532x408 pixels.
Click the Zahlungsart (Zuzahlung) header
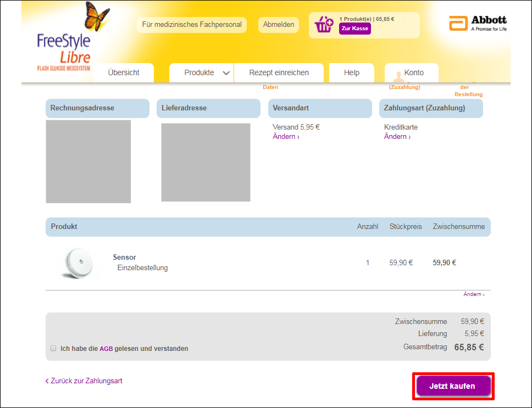tap(431, 108)
